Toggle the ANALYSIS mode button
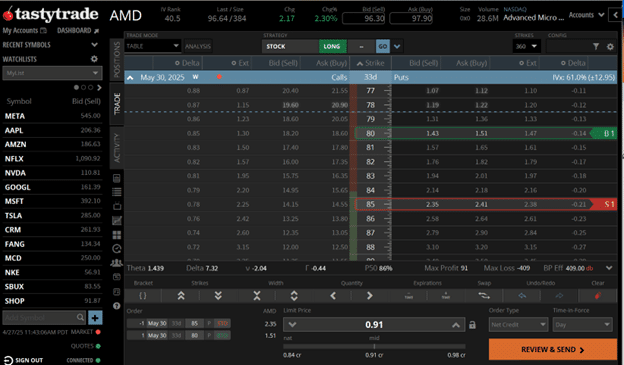Image resolution: width=624 pixels, height=365 pixels. point(198,47)
